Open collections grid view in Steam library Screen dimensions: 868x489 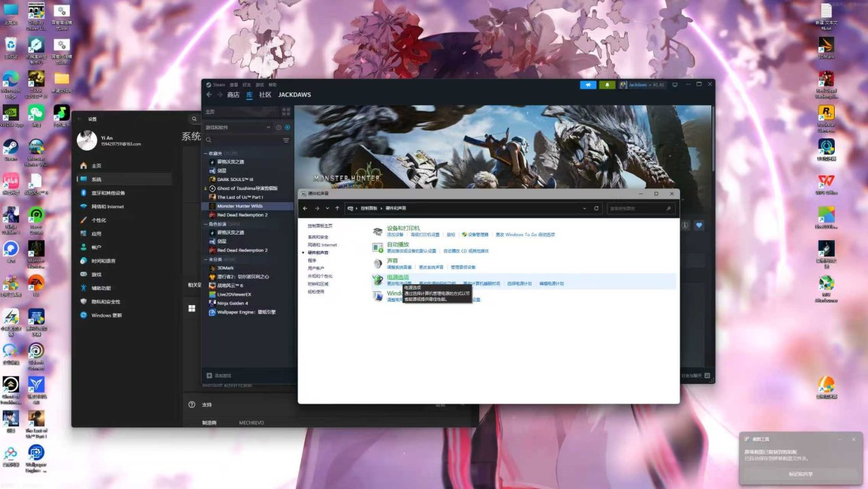(x=285, y=111)
